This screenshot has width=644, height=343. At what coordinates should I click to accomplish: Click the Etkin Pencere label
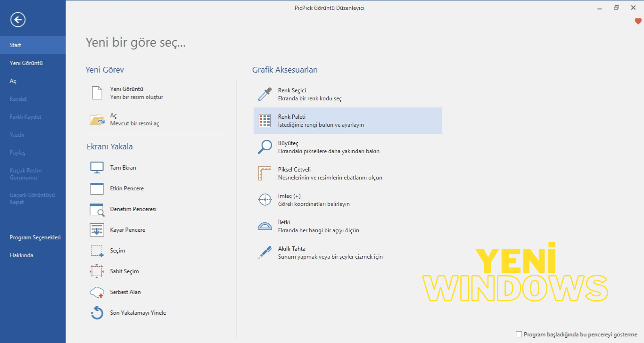(127, 188)
